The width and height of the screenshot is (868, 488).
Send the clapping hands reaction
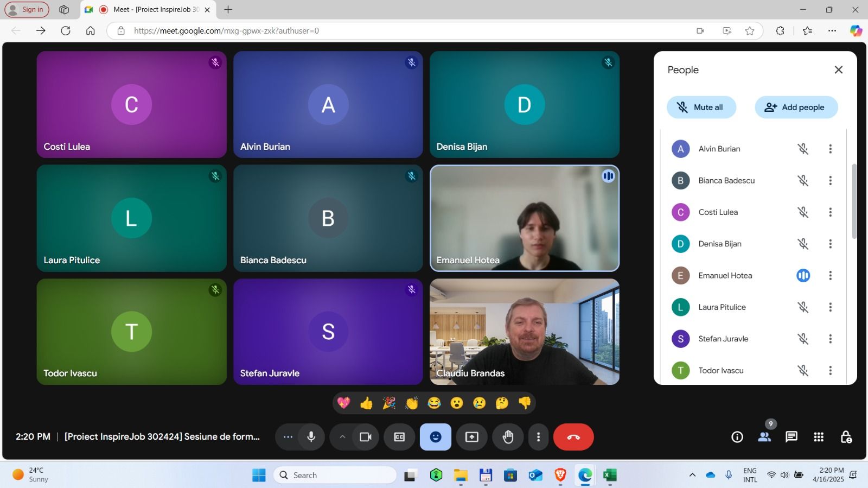[412, 403]
